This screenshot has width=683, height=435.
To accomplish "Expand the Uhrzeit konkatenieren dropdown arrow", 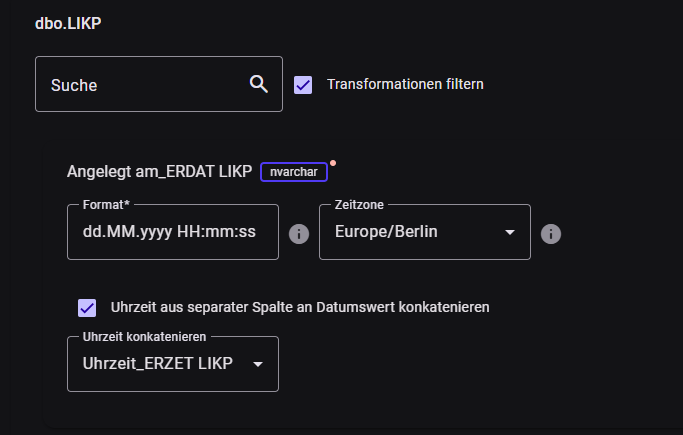I will click(258, 364).
